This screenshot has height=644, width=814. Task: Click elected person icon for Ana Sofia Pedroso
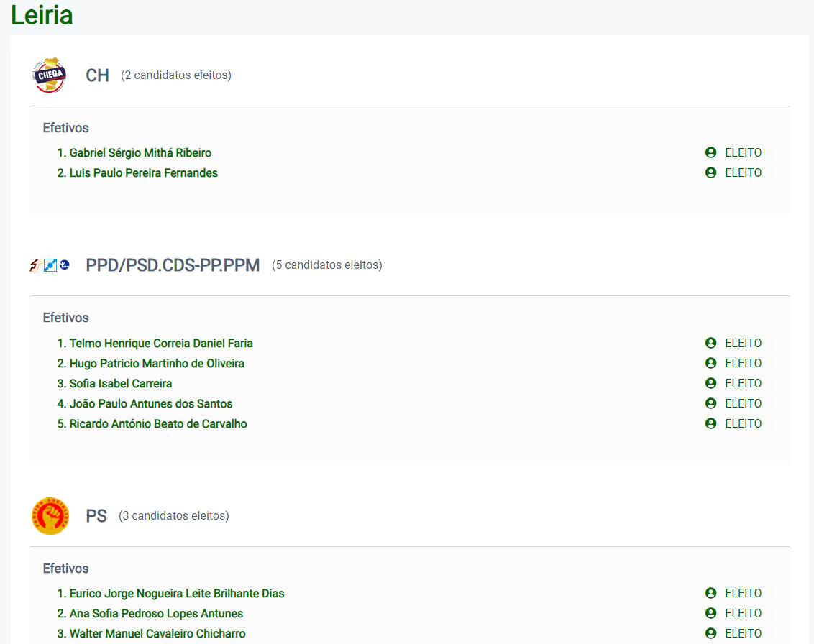710,613
